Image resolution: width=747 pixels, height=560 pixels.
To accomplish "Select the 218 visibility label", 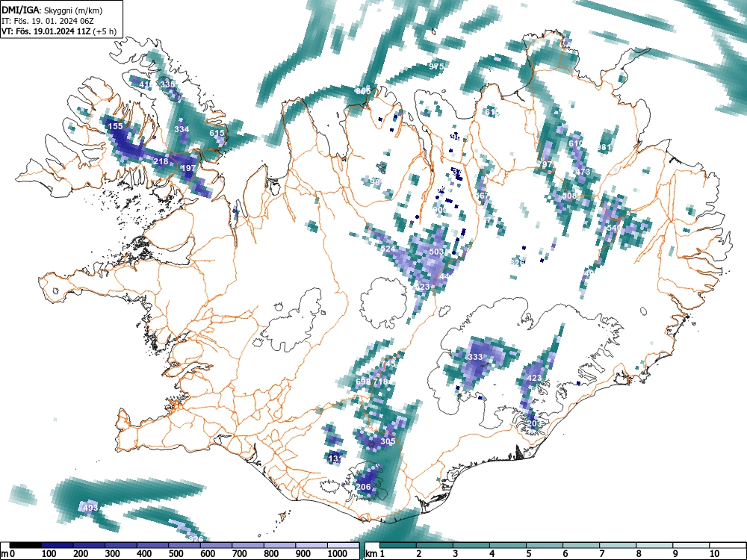I will point(161,161).
